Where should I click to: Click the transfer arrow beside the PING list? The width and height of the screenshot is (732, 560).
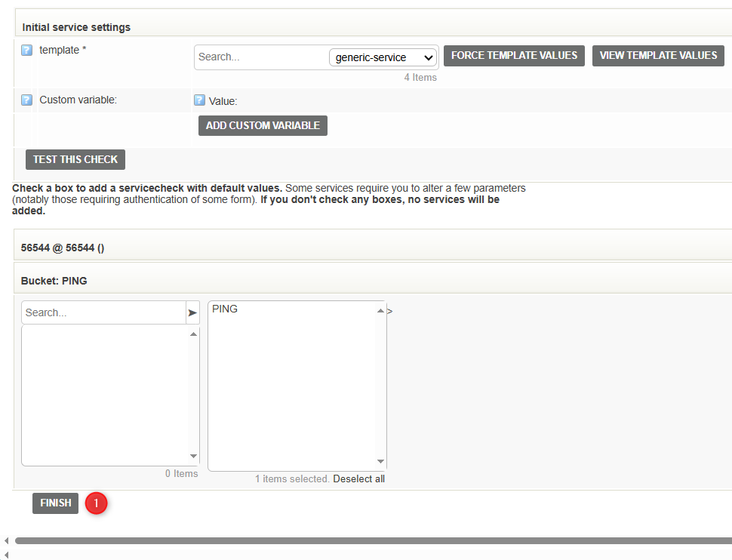click(x=389, y=309)
